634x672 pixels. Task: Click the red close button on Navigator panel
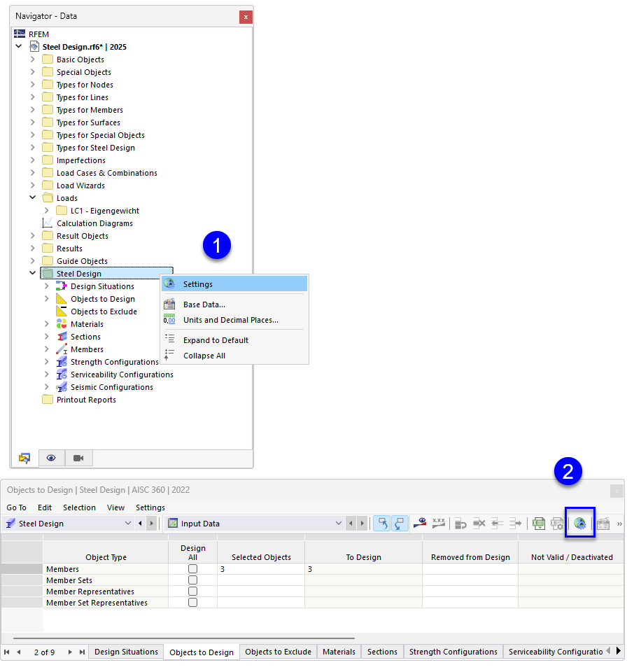244,16
